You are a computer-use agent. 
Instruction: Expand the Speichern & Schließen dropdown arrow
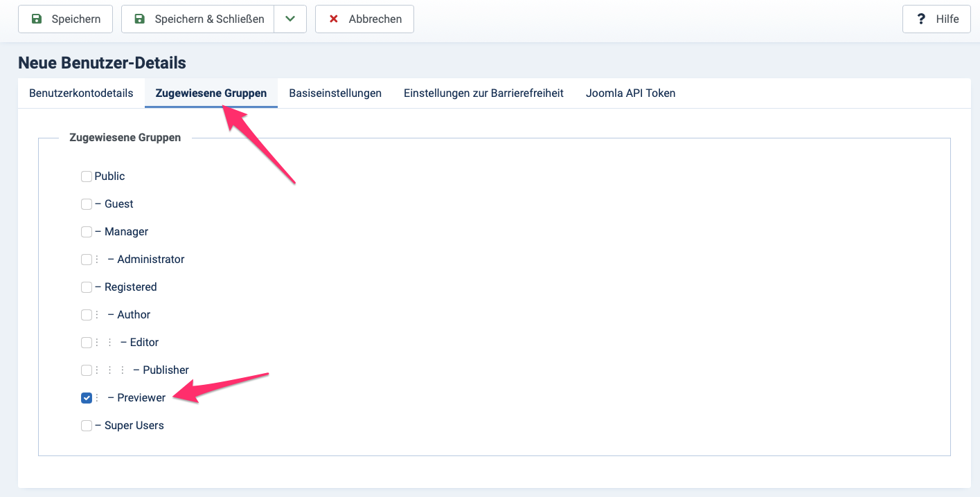[x=292, y=19]
